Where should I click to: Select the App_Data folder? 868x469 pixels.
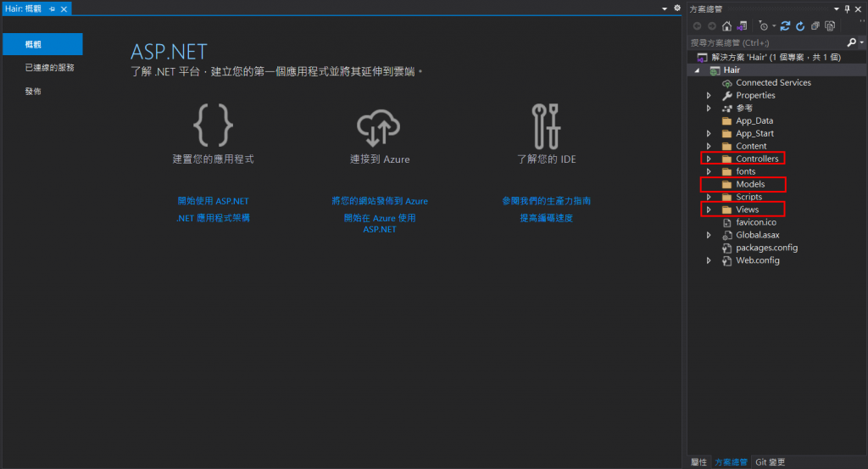coord(754,120)
